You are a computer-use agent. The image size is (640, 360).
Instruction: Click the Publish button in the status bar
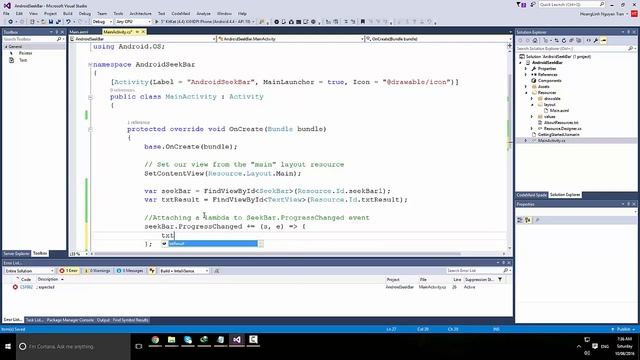tap(623, 329)
